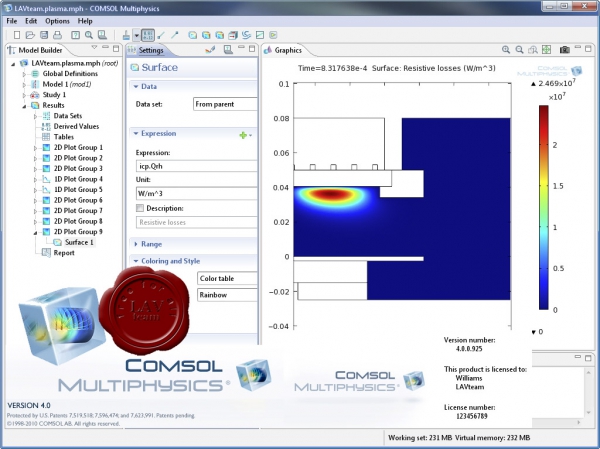Open the Color table dropdown
The height and width of the screenshot is (449, 600).
point(227,278)
